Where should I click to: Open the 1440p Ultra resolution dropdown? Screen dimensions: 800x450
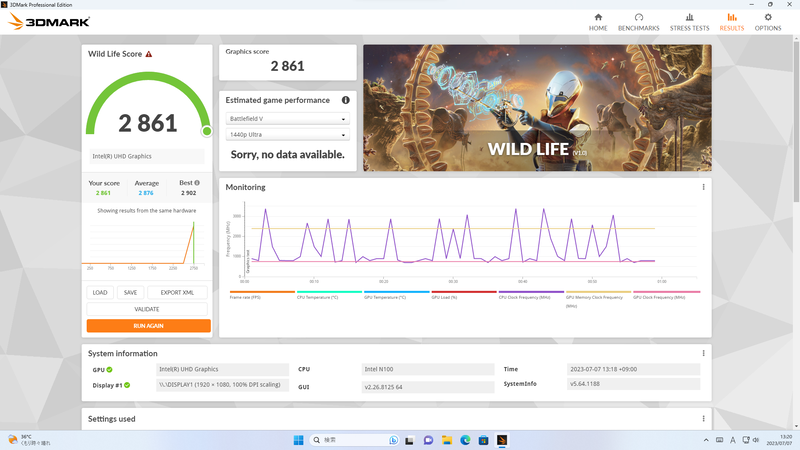point(287,135)
